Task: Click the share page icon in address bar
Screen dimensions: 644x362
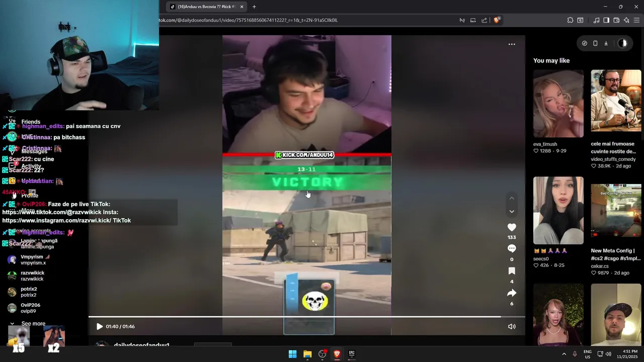Action: tap(484, 20)
